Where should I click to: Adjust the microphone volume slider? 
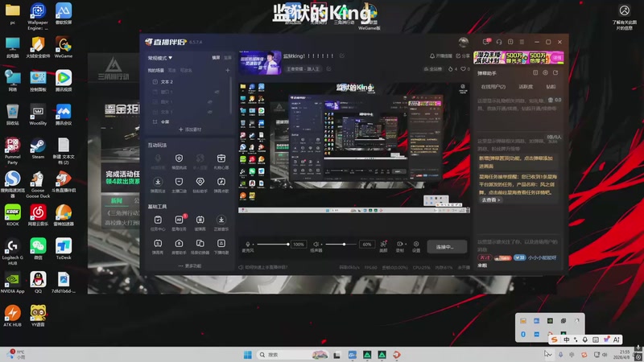[273, 245]
